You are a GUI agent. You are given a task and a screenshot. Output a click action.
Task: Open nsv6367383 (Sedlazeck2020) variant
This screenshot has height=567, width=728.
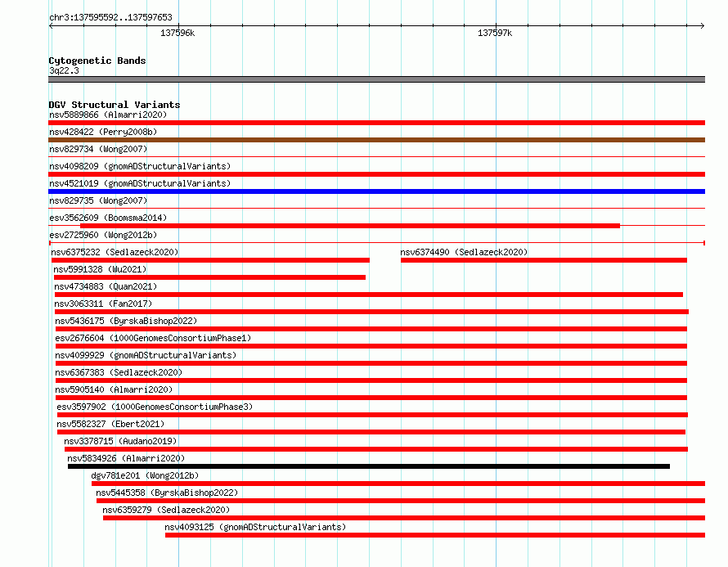point(119,372)
